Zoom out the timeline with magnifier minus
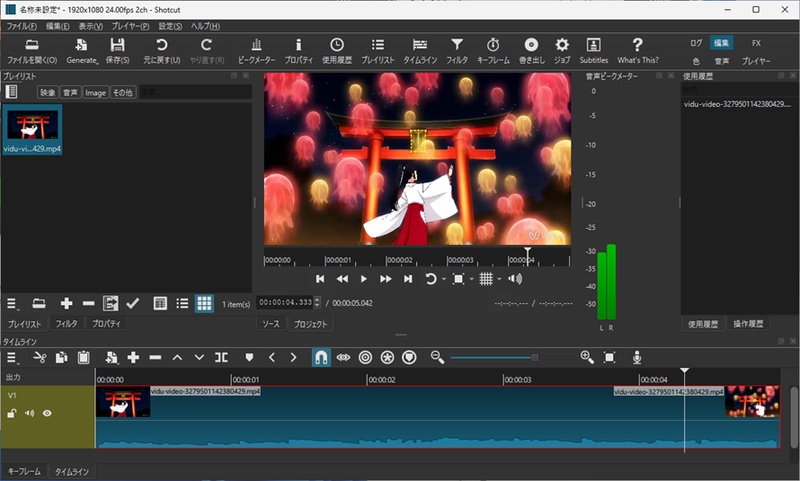Screen dimensions: 800x481 pos(437,358)
